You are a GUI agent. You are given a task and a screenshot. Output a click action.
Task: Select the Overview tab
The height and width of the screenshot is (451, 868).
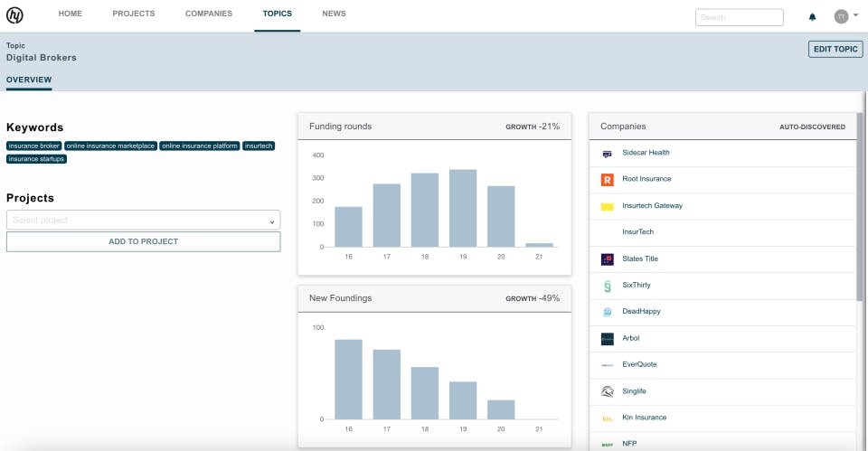point(29,80)
